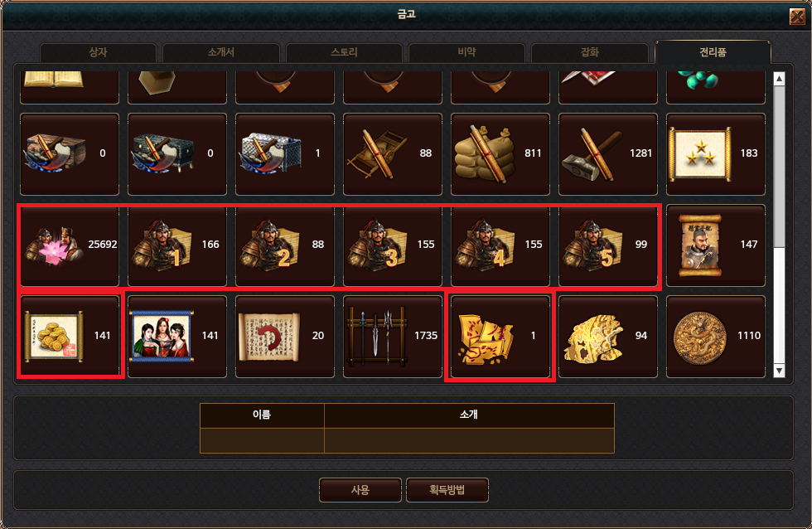
Task: Select the general card numbered 5
Action: point(608,245)
